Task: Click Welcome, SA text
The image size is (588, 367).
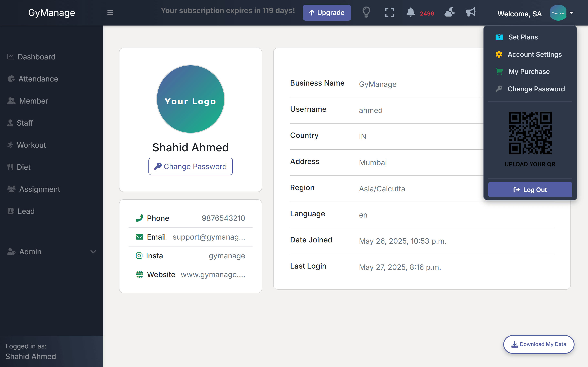Action: 520,14
